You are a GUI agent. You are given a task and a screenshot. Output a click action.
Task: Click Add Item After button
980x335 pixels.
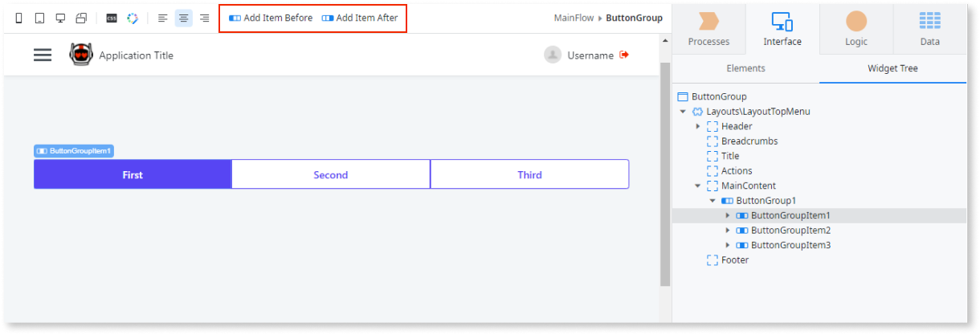(x=360, y=18)
